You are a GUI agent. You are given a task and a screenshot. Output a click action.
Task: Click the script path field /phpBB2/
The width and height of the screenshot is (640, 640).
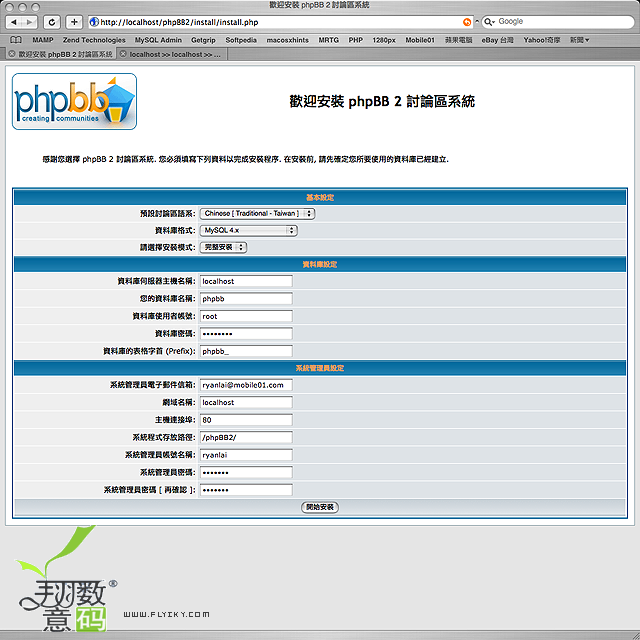click(246, 437)
